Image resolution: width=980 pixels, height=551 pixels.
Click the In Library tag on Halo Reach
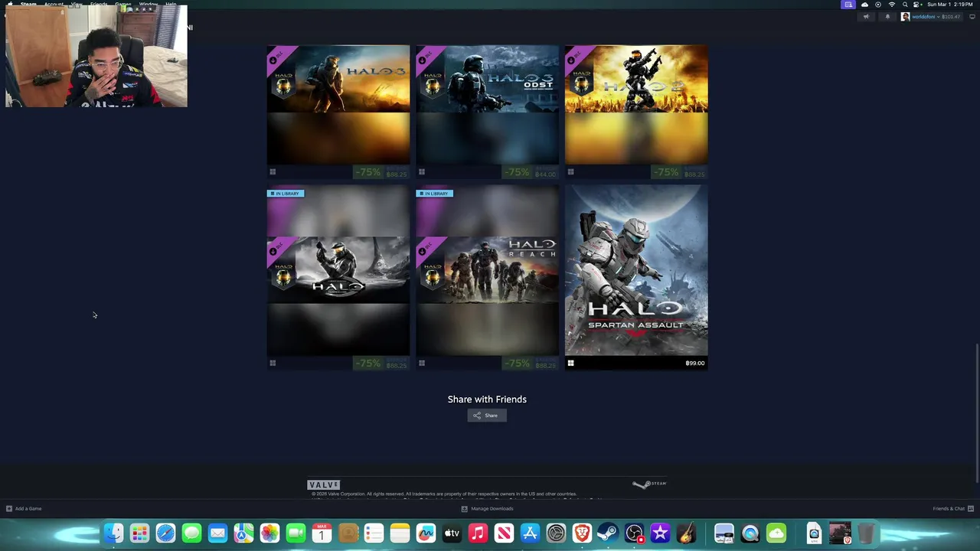coord(435,194)
